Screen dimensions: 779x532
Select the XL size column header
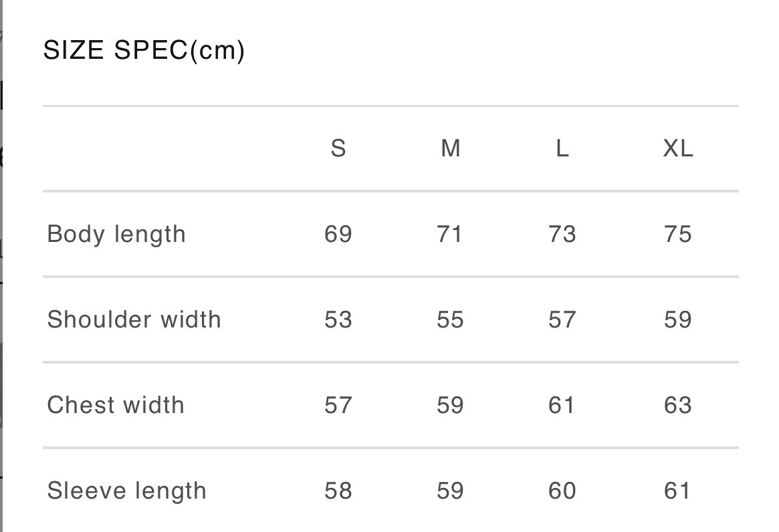point(677,148)
